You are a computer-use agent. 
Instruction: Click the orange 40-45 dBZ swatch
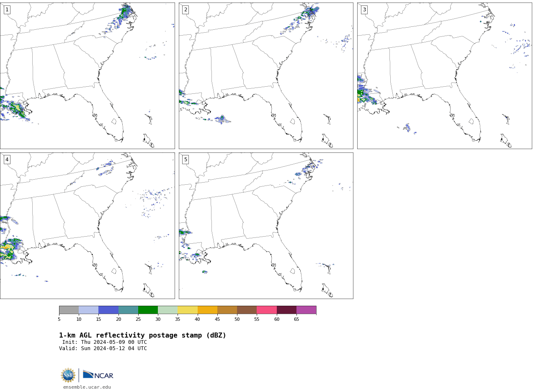click(207, 310)
